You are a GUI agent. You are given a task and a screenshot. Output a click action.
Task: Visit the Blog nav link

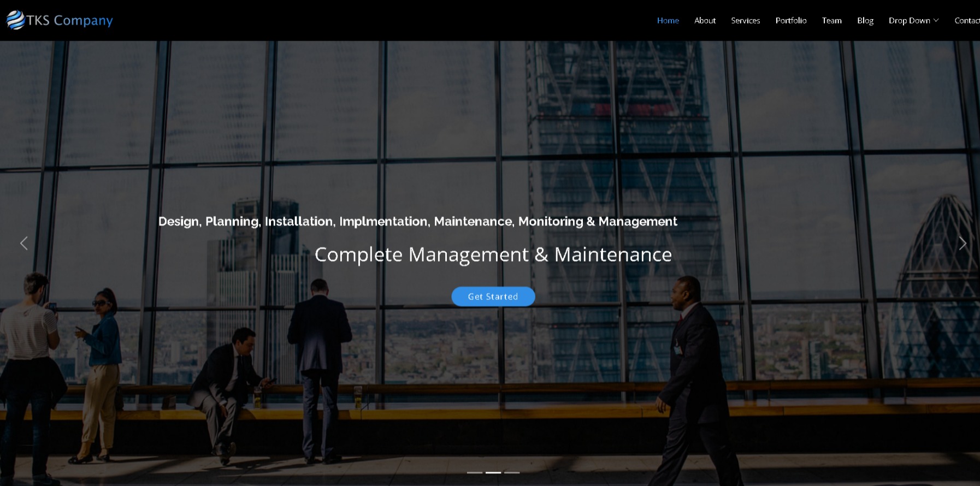click(x=865, y=21)
